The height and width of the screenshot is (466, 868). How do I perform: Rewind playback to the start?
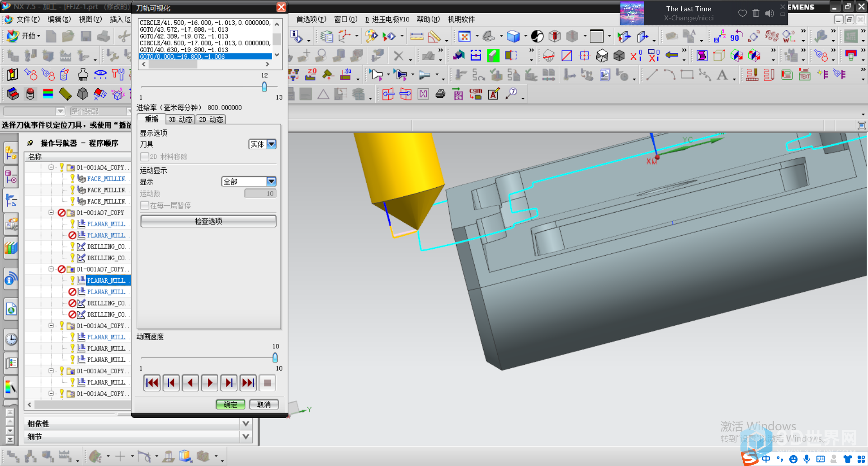point(152,383)
